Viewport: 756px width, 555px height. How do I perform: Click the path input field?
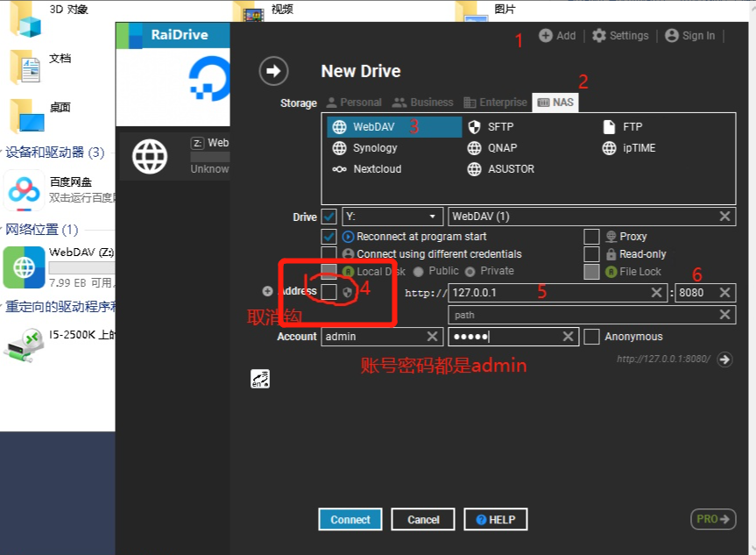(583, 315)
